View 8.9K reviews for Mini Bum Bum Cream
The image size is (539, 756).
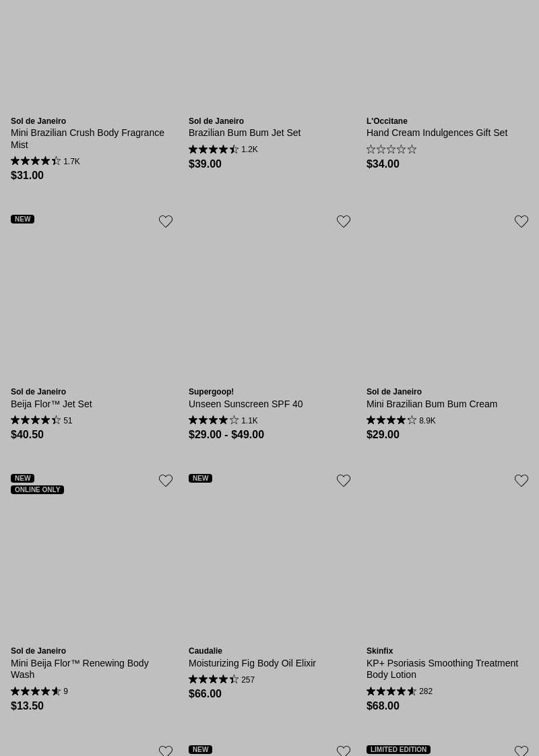click(401, 421)
